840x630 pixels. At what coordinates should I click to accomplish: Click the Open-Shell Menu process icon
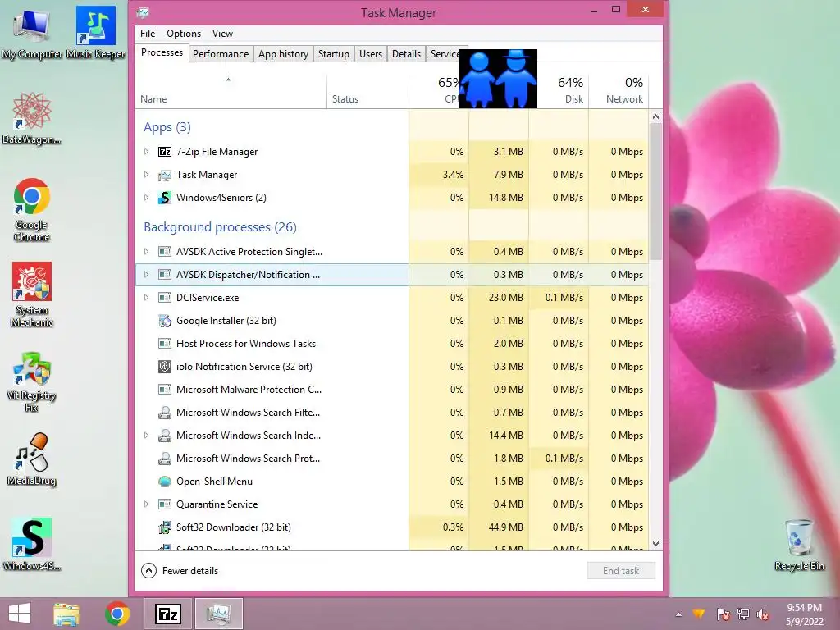pos(165,482)
